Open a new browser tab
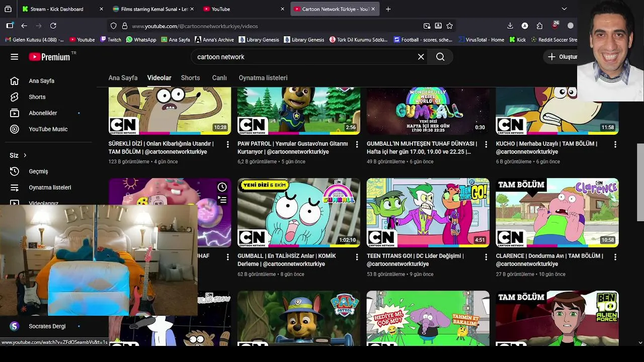 coord(388,9)
